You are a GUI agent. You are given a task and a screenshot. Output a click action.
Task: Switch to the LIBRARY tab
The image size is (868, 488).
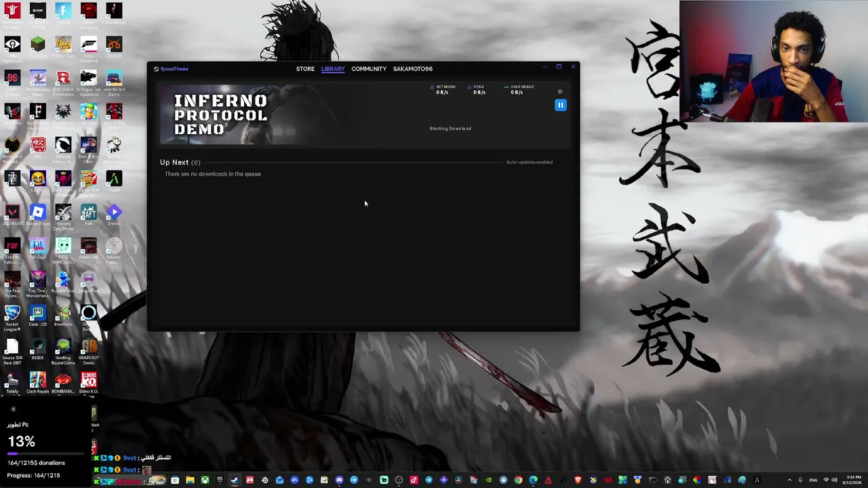[333, 68]
